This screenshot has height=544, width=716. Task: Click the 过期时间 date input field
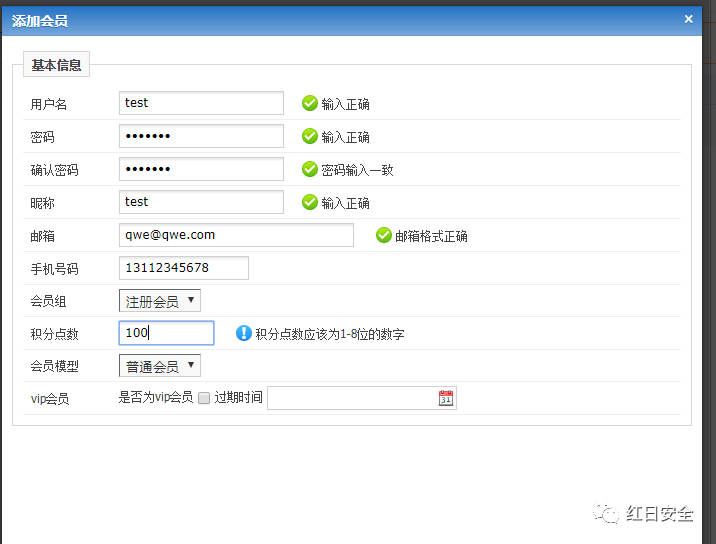tap(362, 398)
